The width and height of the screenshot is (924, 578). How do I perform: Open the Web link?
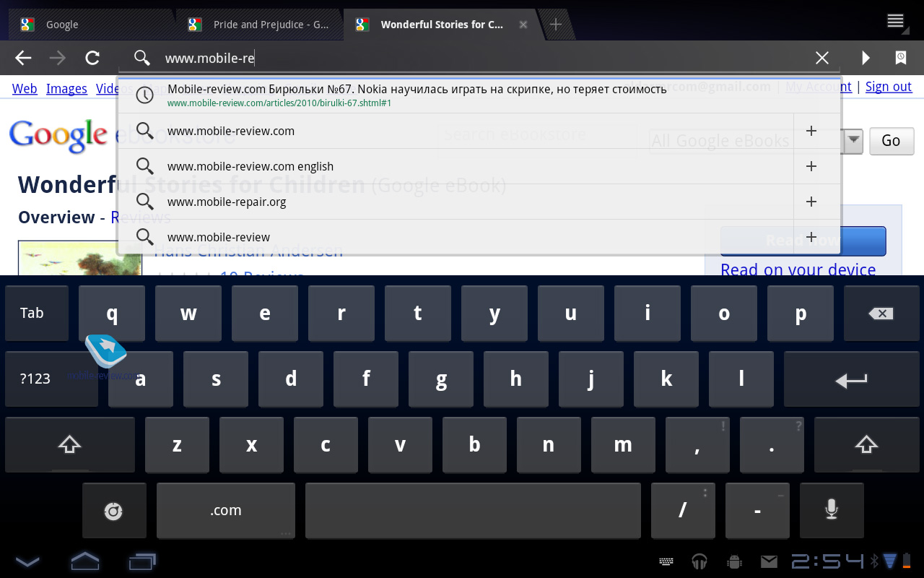(x=25, y=88)
